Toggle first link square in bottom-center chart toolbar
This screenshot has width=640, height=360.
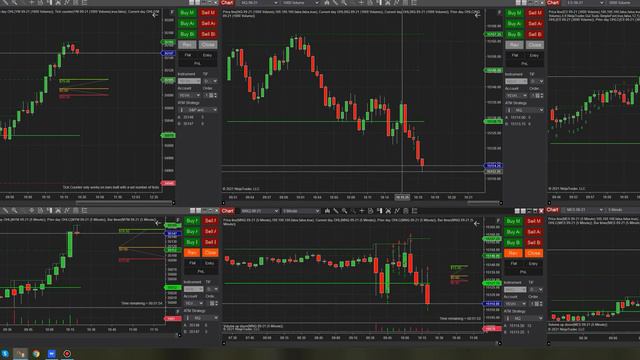tap(517, 211)
